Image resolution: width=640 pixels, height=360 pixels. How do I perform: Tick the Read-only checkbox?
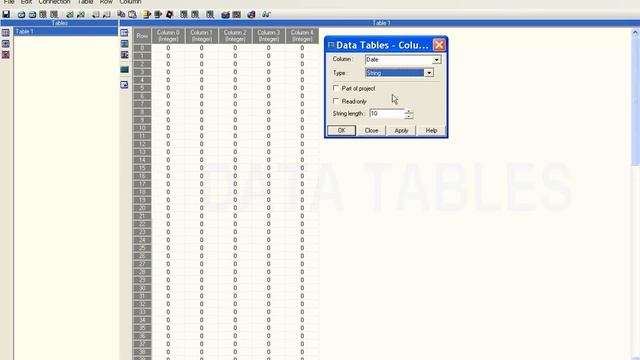click(336, 101)
